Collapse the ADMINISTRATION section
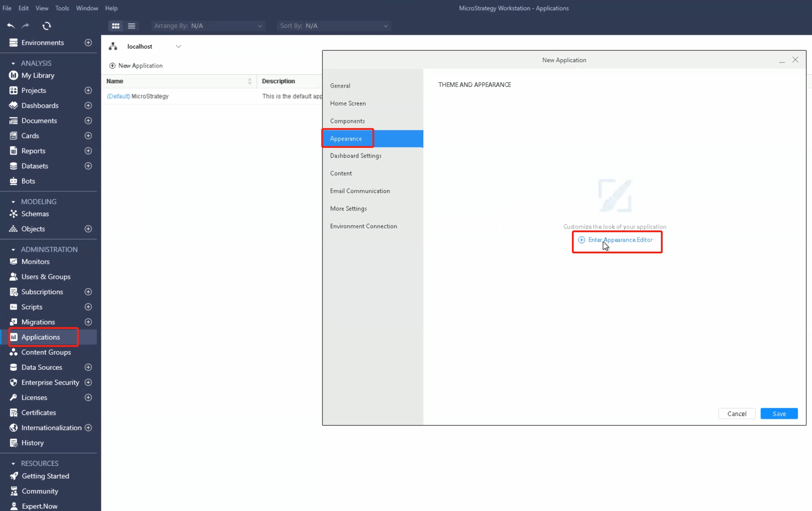The image size is (812, 511). point(13,250)
